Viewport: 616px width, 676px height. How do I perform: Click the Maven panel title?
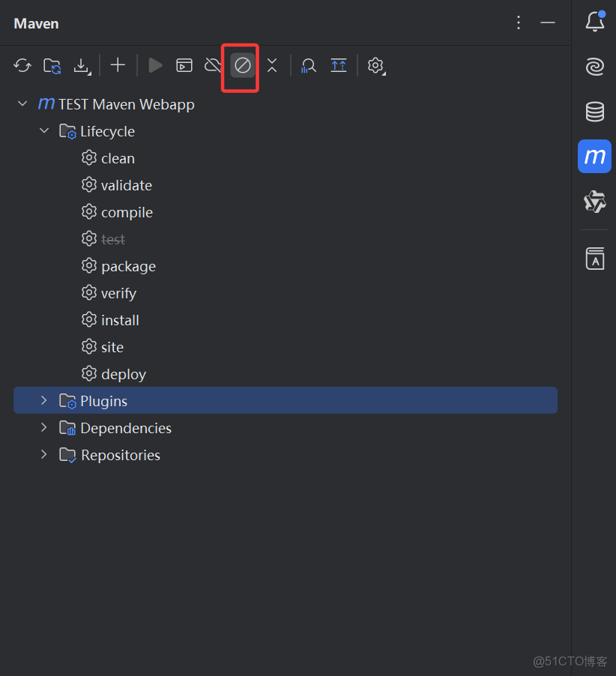[x=36, y=23]
